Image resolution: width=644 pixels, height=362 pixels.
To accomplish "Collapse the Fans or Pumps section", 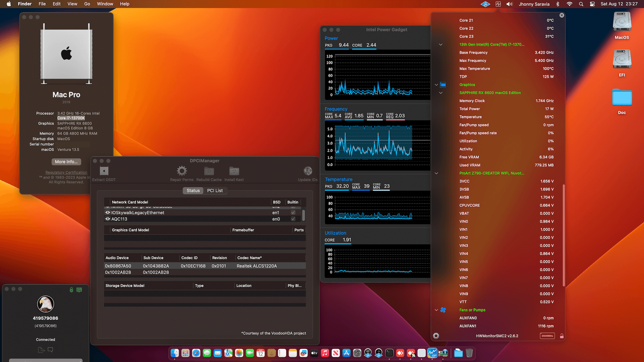I will [x=436, y=310].
